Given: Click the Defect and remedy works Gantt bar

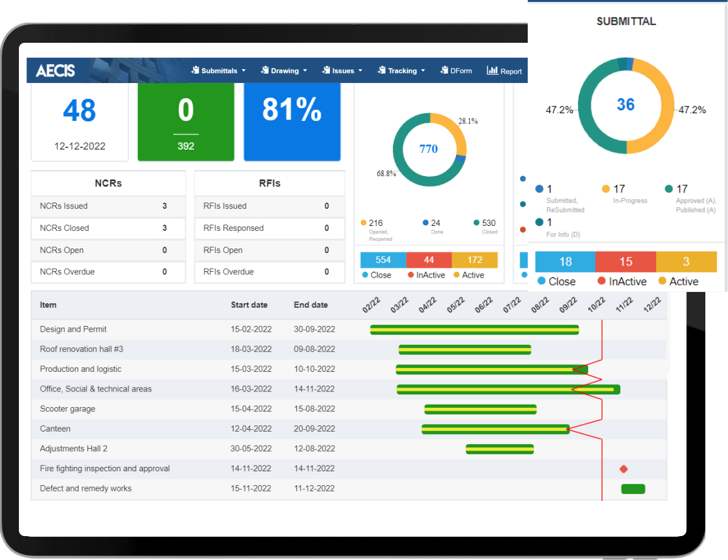Looking at the screenshot, I should click(634, 488).
